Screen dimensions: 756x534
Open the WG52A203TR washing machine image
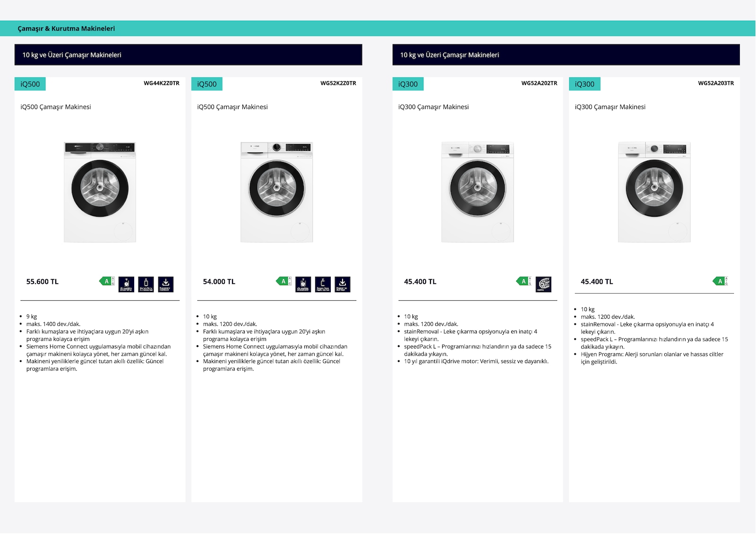point(654,192)
